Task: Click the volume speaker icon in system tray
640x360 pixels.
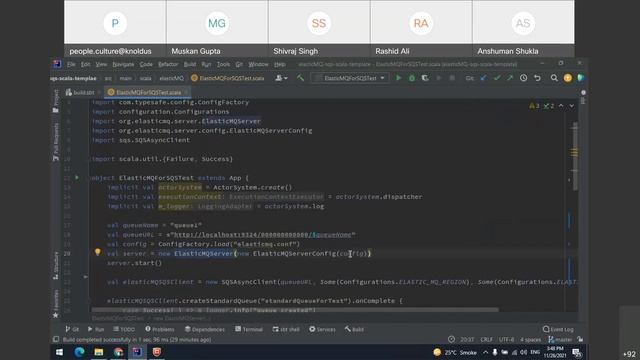Action: pos(524,352)
